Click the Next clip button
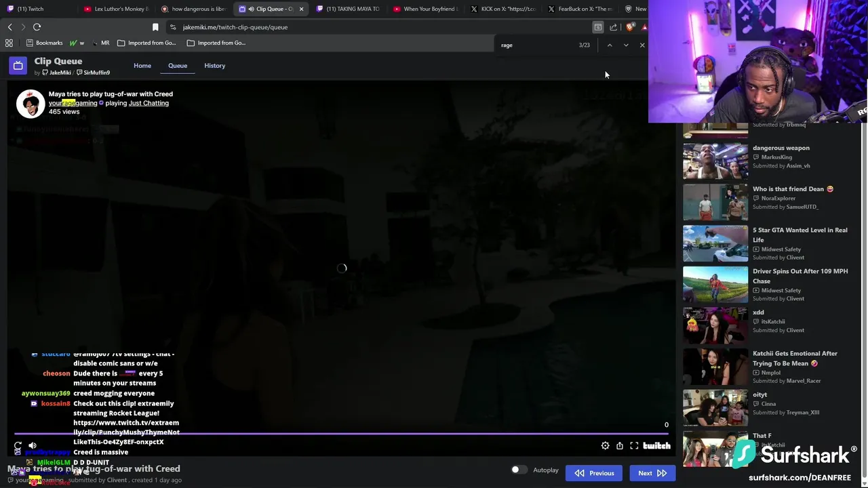The width and height of the screenshot is (868, 488). (x=652, y=473)
